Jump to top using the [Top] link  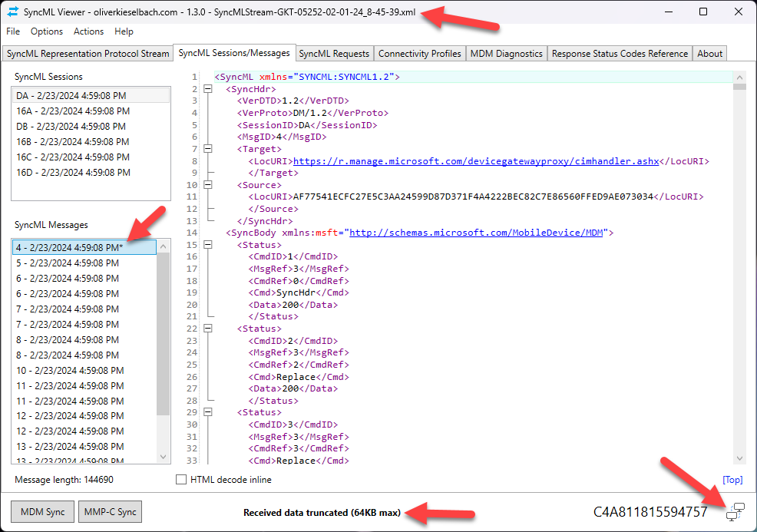[732, 480]
